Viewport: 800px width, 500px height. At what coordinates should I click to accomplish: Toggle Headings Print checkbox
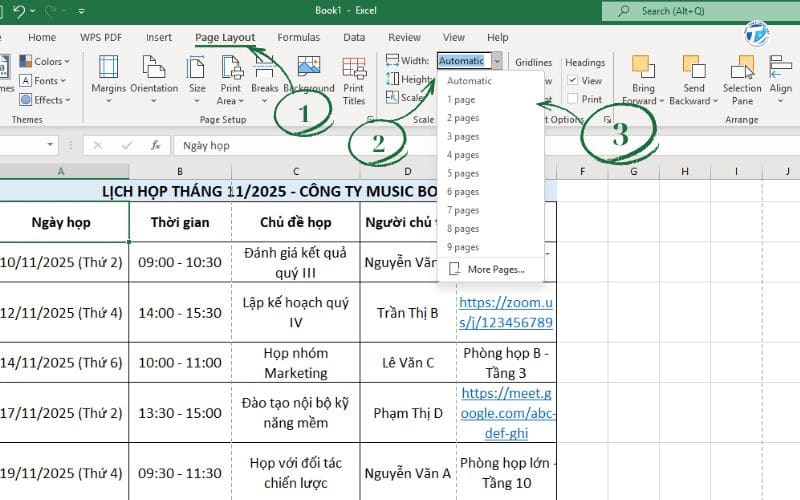(x=572, y=98)
